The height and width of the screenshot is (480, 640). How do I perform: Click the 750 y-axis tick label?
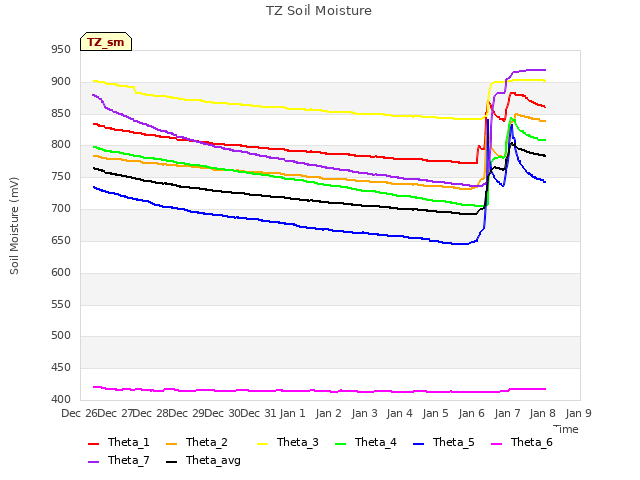point(61,177)
